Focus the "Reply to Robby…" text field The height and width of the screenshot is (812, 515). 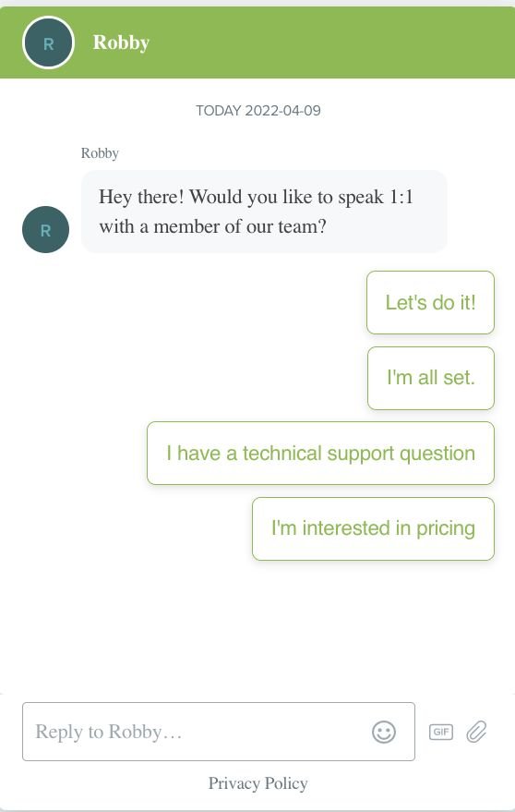point(219,732)
